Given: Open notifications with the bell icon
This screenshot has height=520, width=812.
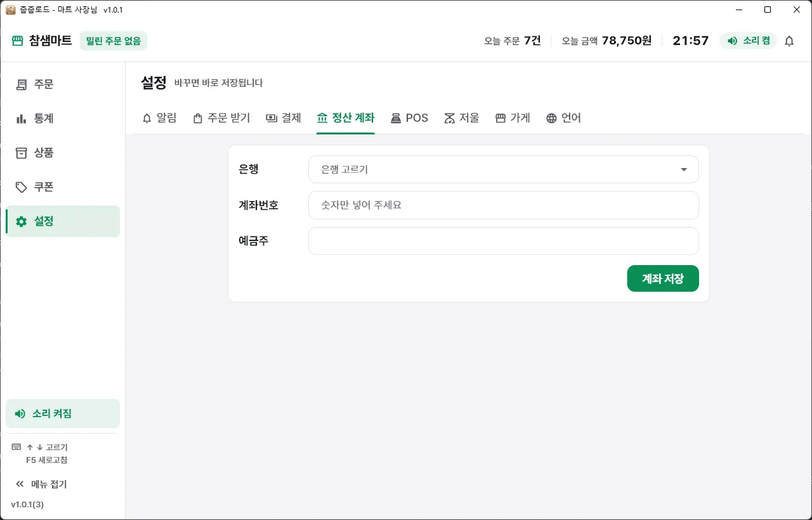Looking at the screenshot, I should [x=789, y=41].
